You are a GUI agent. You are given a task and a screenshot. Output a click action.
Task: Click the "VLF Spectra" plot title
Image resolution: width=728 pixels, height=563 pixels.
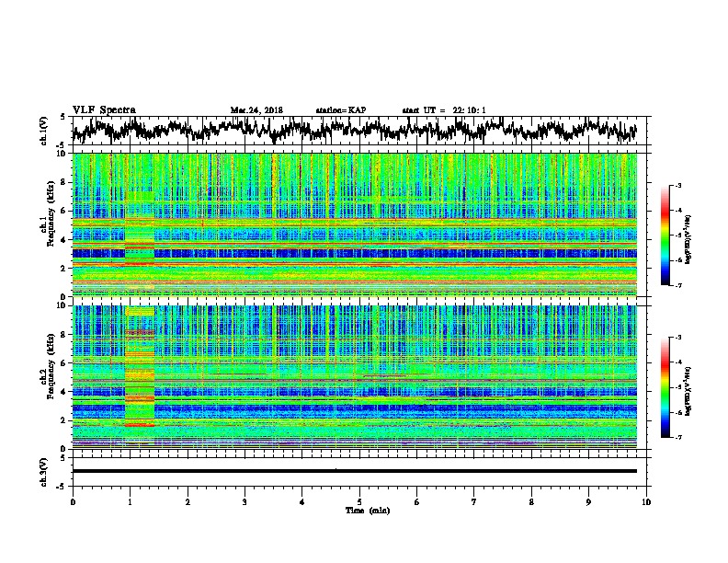[104, 110]
